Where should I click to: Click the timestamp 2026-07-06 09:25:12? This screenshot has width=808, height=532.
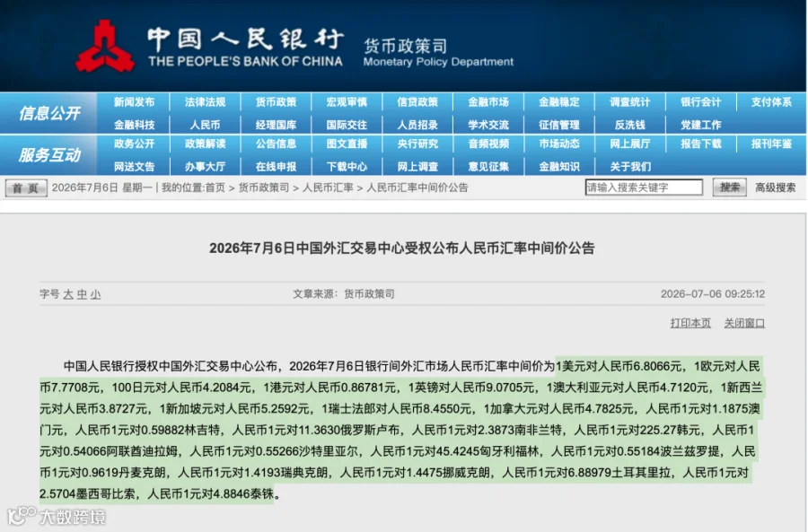[713, 294]
